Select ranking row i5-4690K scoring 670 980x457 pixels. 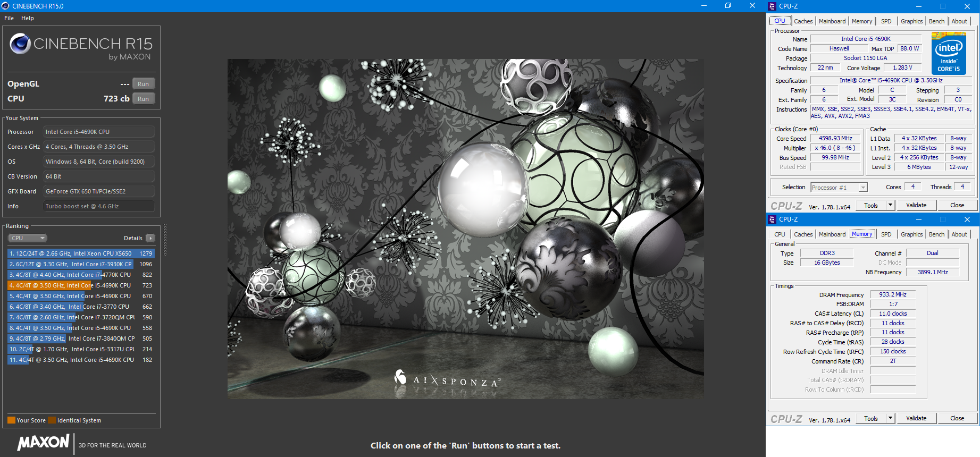coord(81,296)
